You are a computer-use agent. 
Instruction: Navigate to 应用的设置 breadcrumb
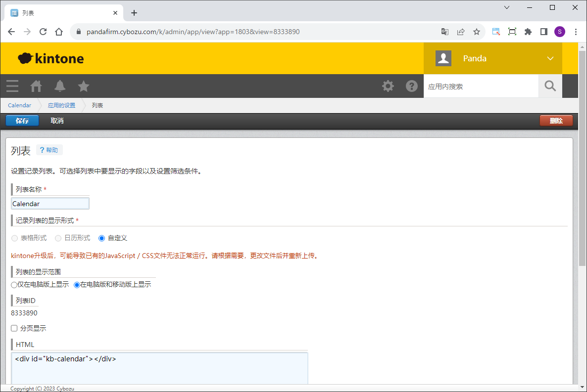tap(61, 105)
